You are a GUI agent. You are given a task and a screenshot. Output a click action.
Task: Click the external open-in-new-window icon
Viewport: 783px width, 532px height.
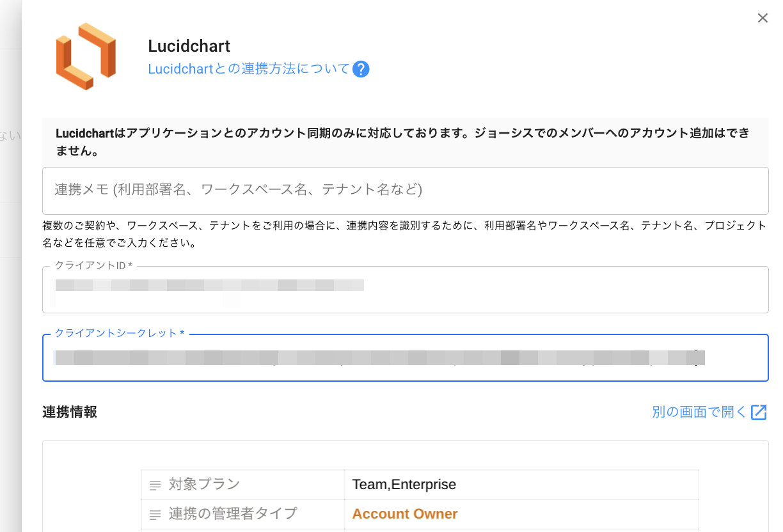pyautogui.click(x=759, y=412)
